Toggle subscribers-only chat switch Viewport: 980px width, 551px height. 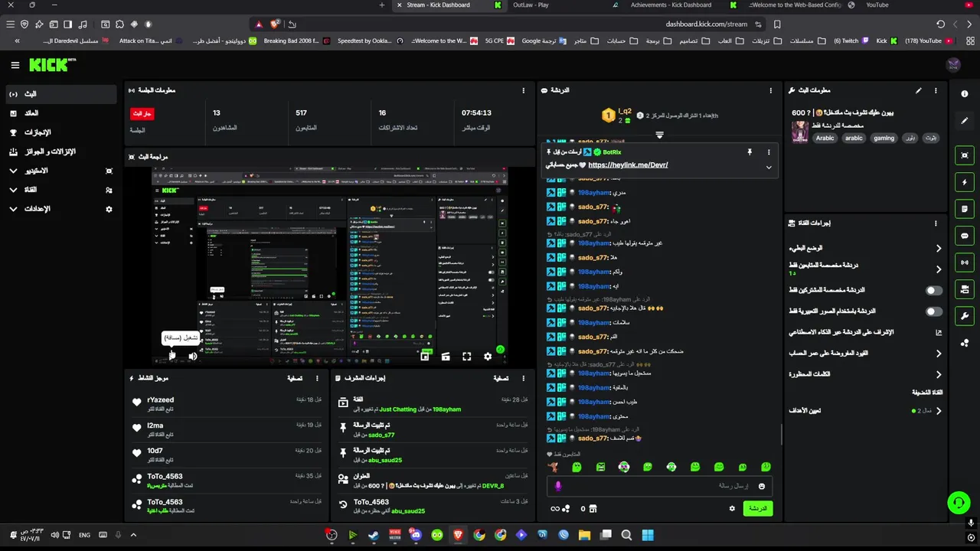[x=933, y=291]
